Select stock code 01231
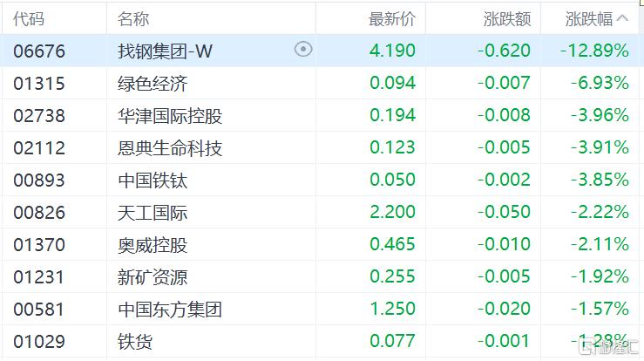 click(39, 277)
